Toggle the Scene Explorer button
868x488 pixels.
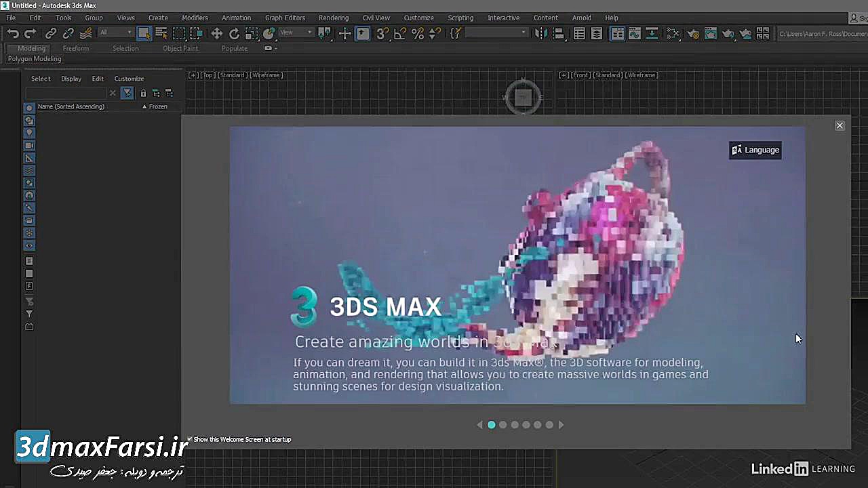pyautogui.click(x=579, y=33)
